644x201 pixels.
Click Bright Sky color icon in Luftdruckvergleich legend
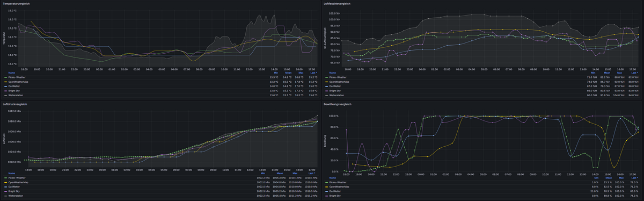[5, 191]
